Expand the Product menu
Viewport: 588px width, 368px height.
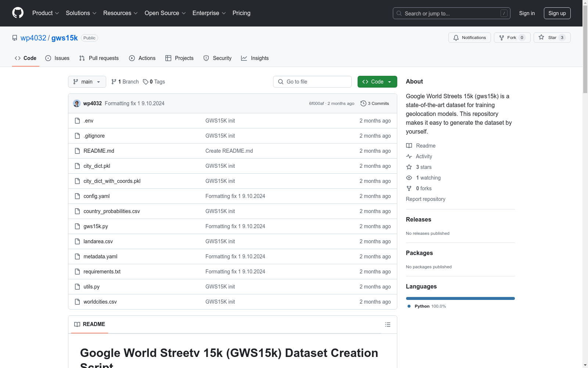(x=46, y=13)
